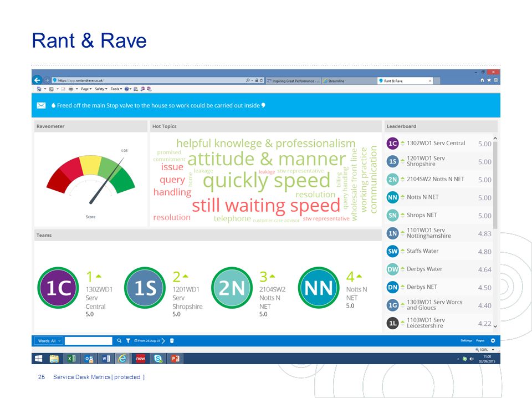Image resolution: width=532 pixels, height=398 pixels.
Task: Open the Words: All dropdown
Action: click(x=49, y=341)
